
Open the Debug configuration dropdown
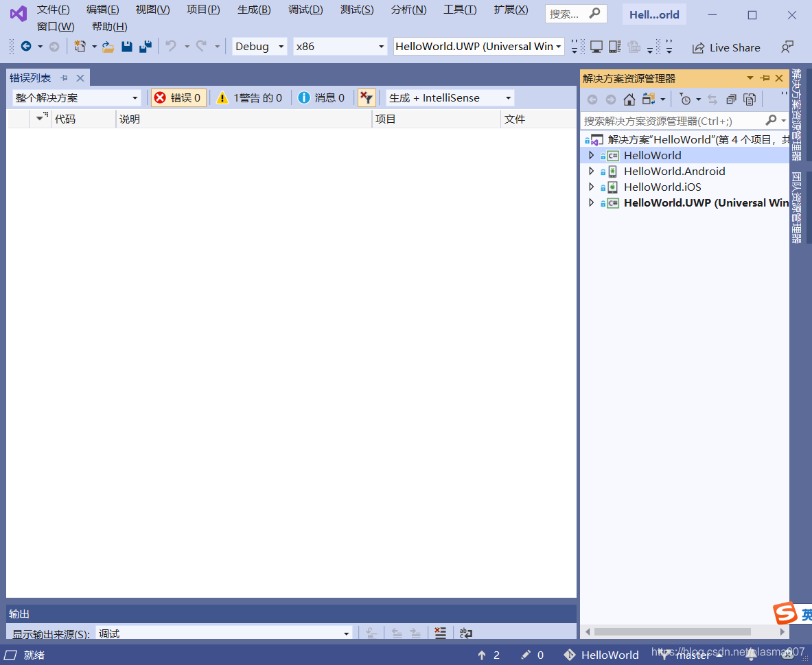pos(259,47)
